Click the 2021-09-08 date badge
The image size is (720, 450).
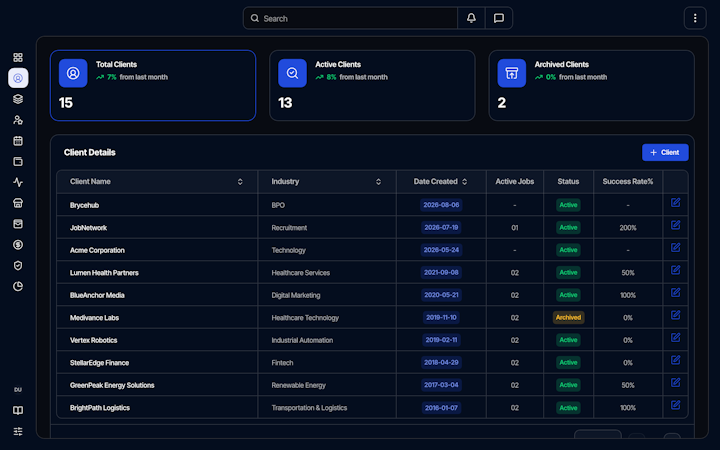(441, 272)
